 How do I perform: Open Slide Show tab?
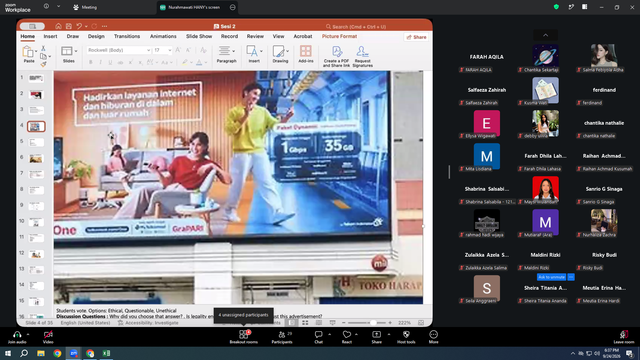pyautogui.click(x=199, y=36)
